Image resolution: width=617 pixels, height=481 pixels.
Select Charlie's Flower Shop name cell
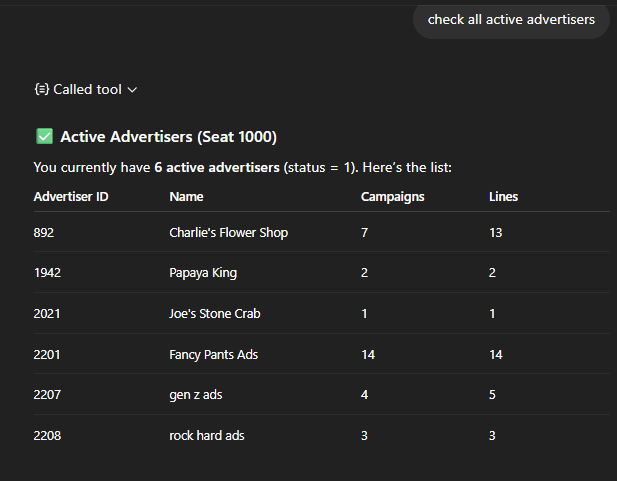(x=228, y=233)
